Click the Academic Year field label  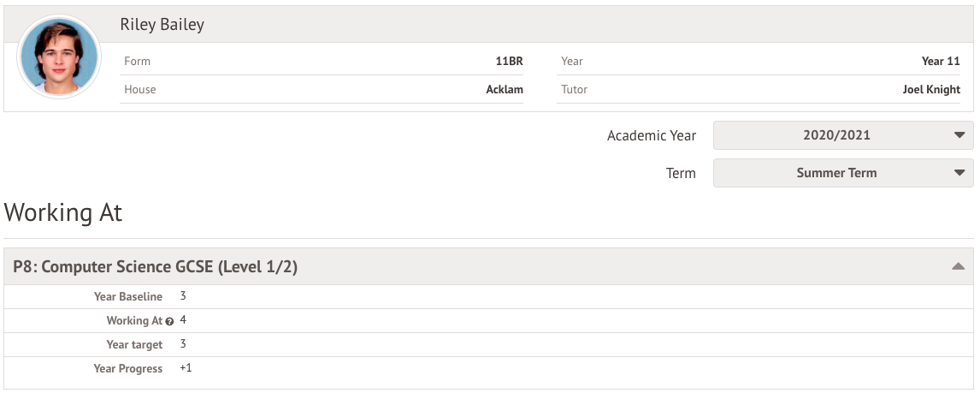(651, 135)
